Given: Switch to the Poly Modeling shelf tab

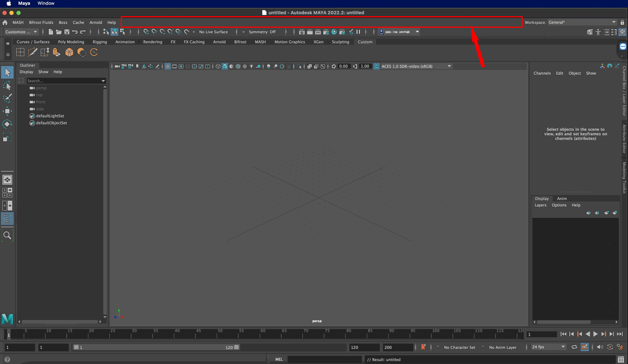Looking at the screenshot, I should (x=71, y=42).
